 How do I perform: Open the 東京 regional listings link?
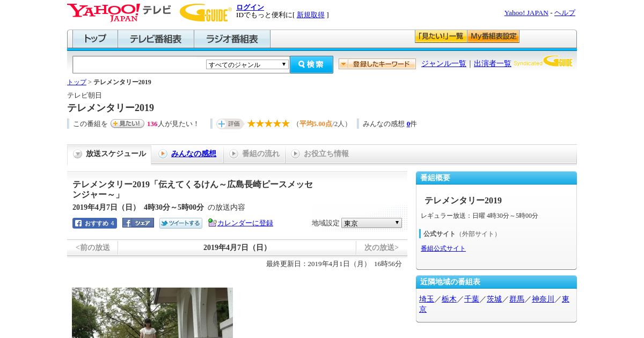(x=566, y=299)
